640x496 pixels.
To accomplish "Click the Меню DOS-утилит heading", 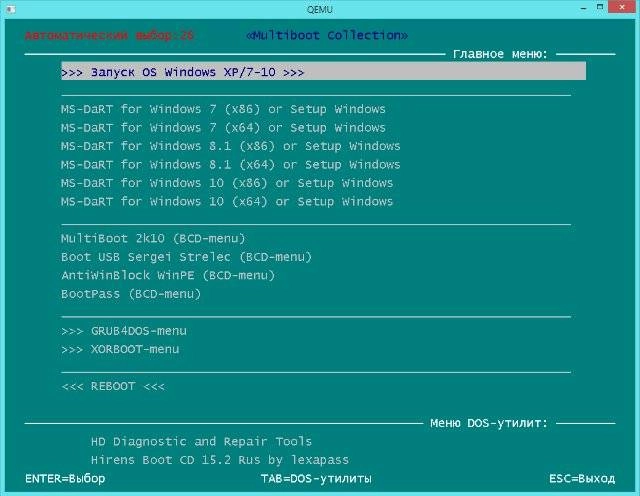I will [x=489, y=423].
